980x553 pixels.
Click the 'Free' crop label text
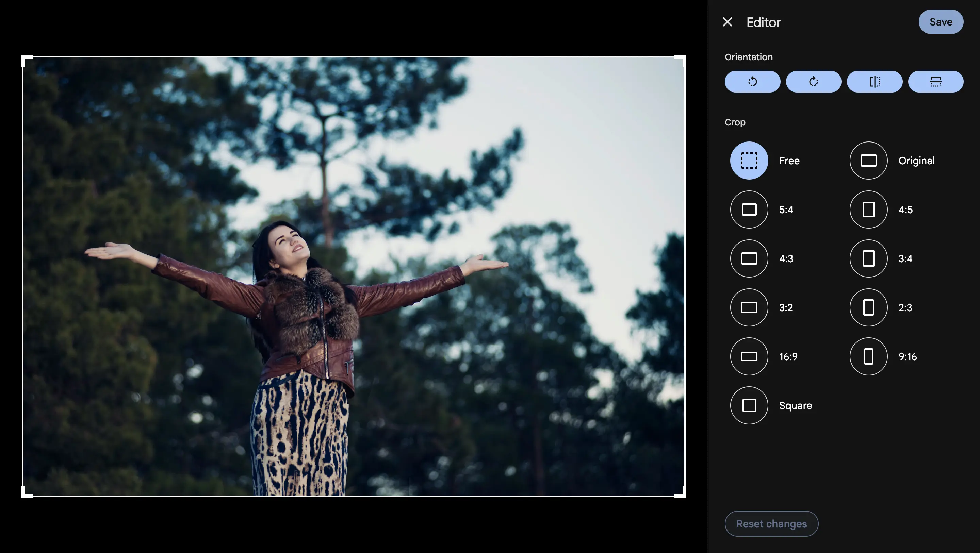(x=789, y=161)
